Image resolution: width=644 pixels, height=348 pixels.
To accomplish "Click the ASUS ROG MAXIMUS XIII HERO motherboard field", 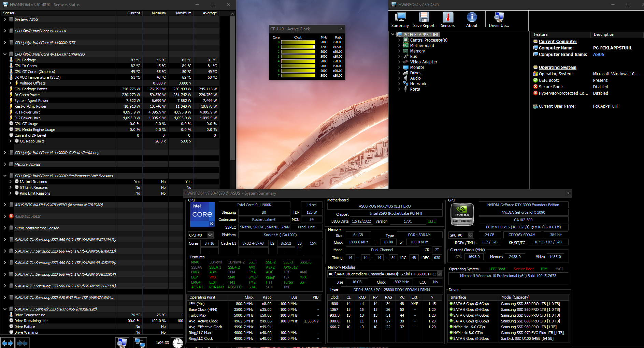I will [385, 206].
